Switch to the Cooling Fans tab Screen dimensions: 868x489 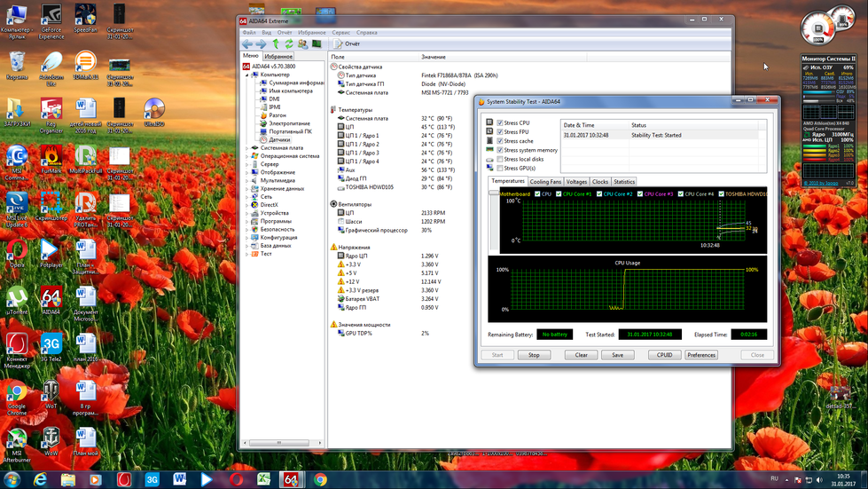pyautogui.click(x=545, y=182)
